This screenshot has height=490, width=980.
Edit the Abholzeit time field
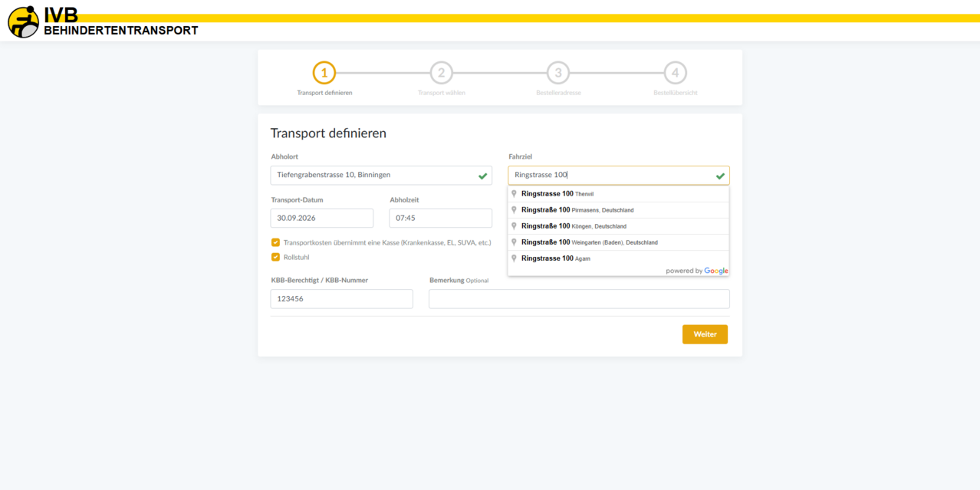[x=441, y=218]
